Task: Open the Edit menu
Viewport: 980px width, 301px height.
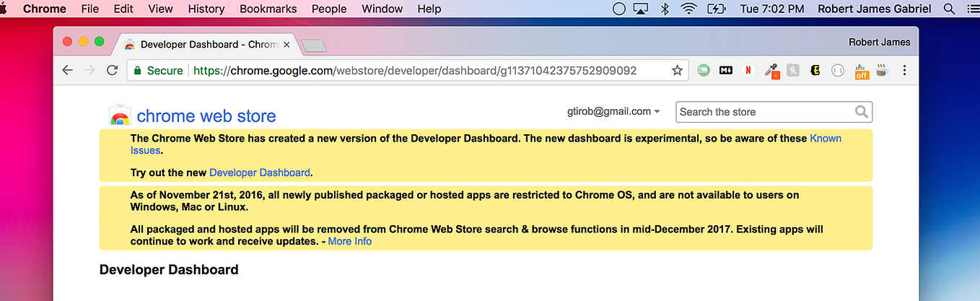Action: [x=123, y=9]
